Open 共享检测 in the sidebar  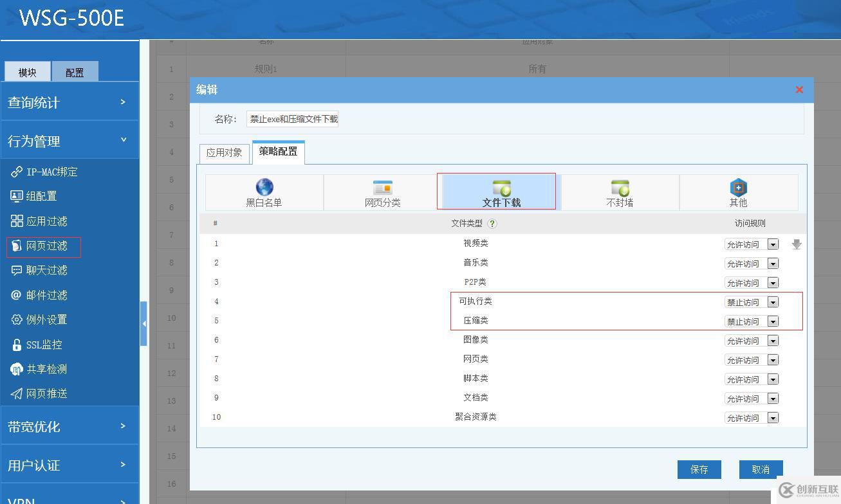tap(46, 369)
